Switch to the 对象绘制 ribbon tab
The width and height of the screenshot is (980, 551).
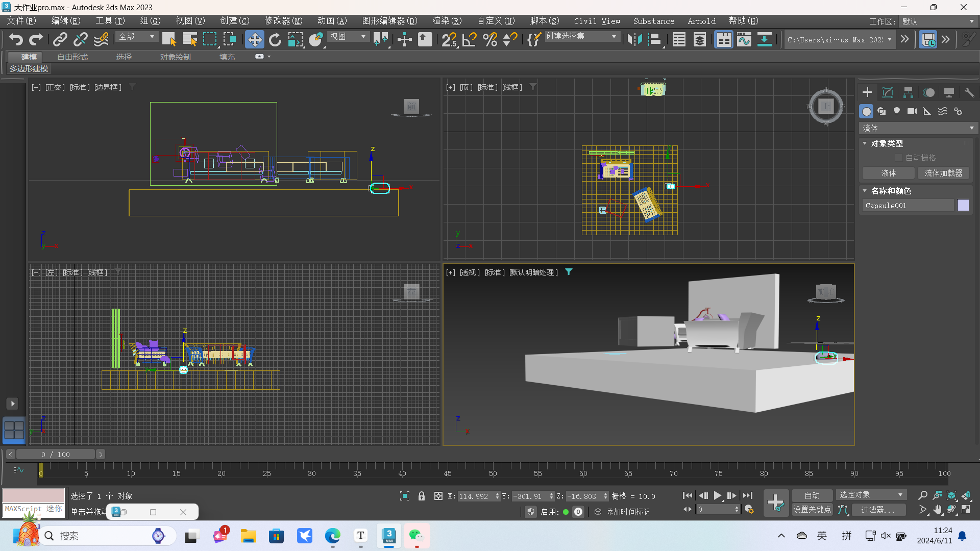[x=175, y=57]
